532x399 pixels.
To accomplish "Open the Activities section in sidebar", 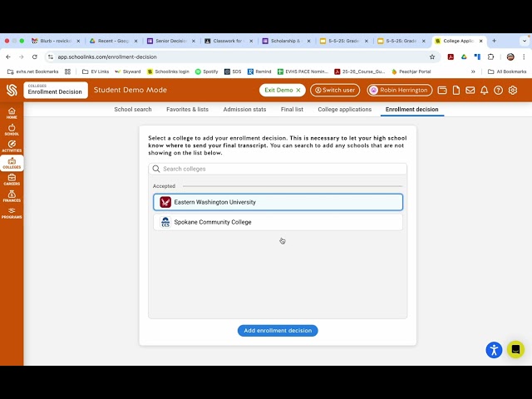I will pyautogui.click(x=12, y=146).
